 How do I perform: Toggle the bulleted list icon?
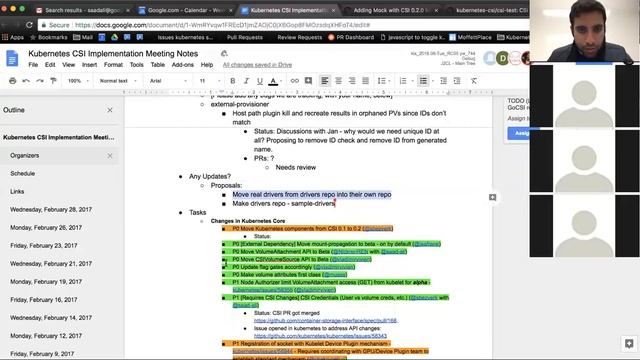tap(423, 81)
